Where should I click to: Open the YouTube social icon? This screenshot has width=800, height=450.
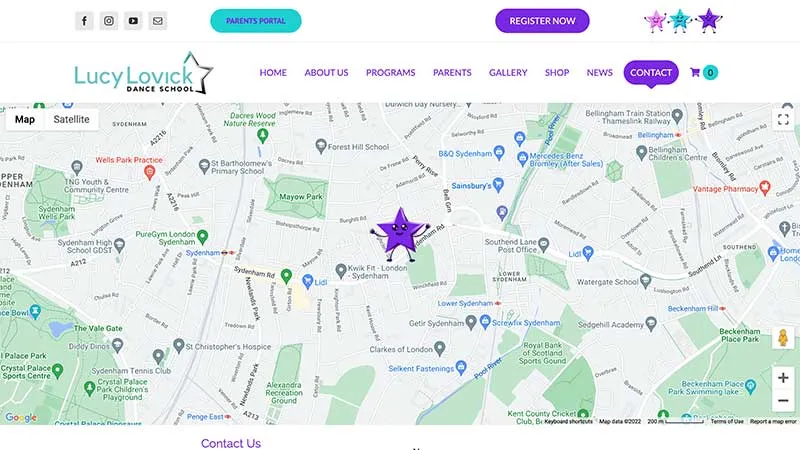point(133,21)
